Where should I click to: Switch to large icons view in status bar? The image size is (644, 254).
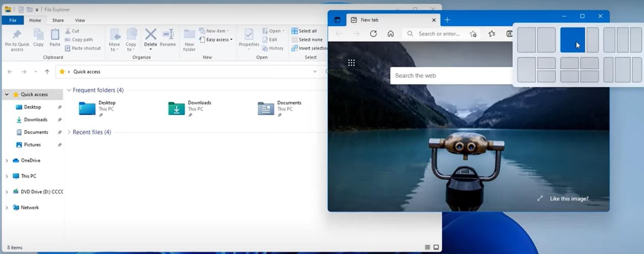(x=436, y=247)
